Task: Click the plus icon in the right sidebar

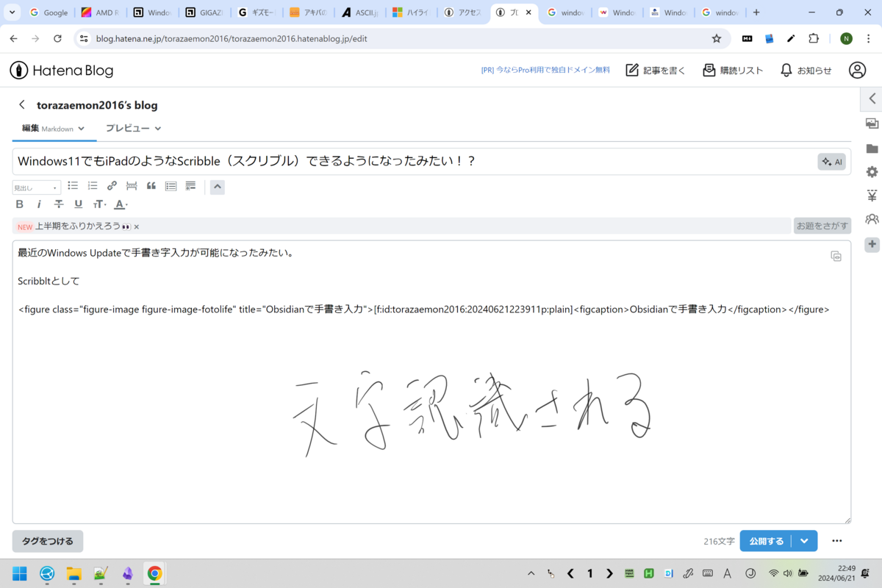Action: click(x=872, y=244)
